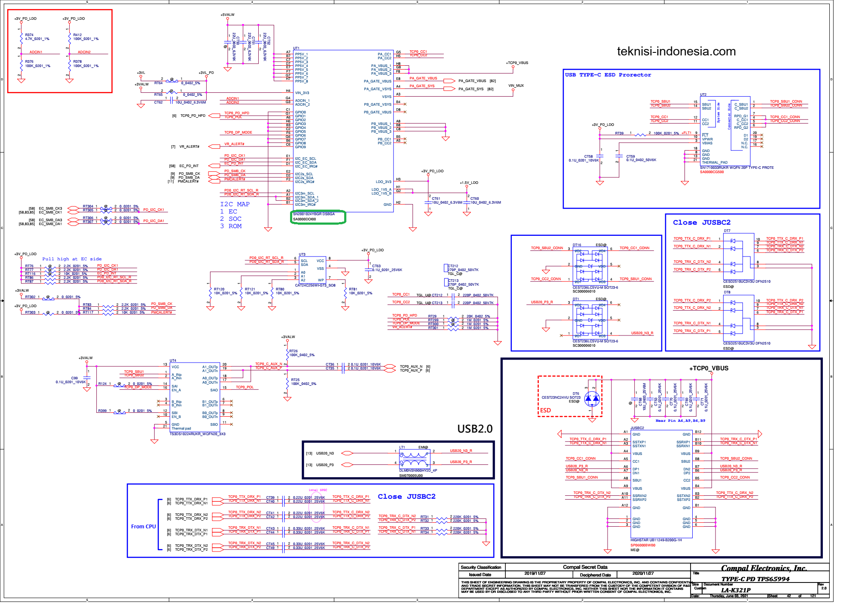Select the DT7 designator
Screen dimensions: 868x613
pos(727,231)
